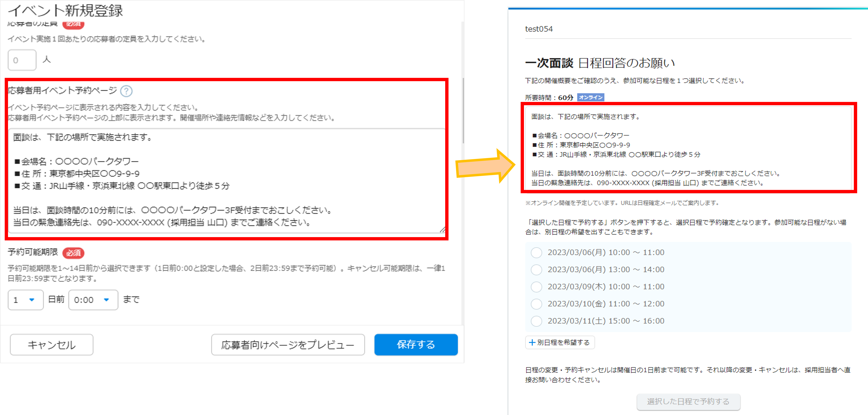Open the days-before dropdown showing 1
Image resolution: width=868 pixels, height=415 pixels.
[x=26, y=300]
